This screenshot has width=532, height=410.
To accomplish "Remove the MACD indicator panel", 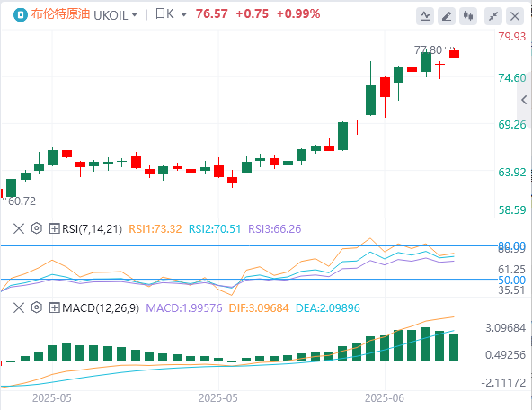I will 19,307.
